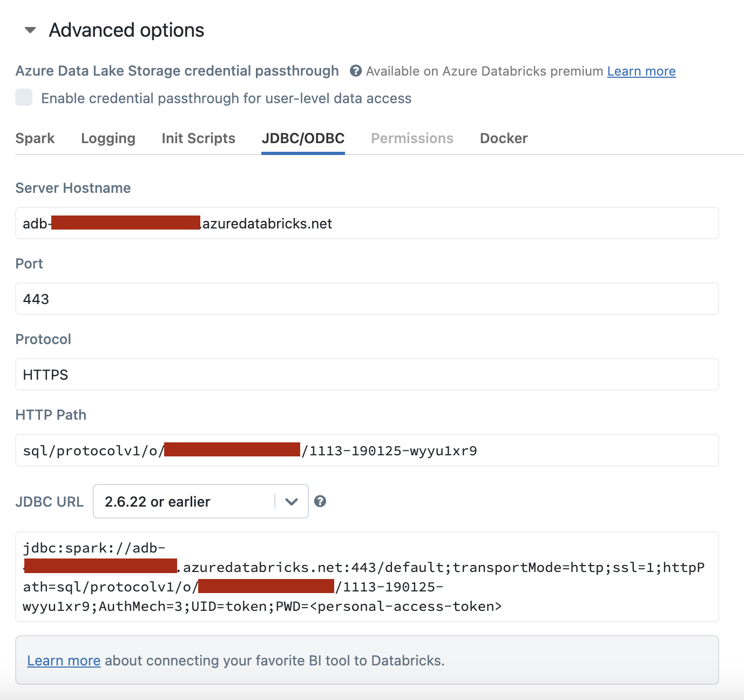Open the JDBC URL driver version dropdown
This screenshot has height=700, width=744.
(201, 501)
